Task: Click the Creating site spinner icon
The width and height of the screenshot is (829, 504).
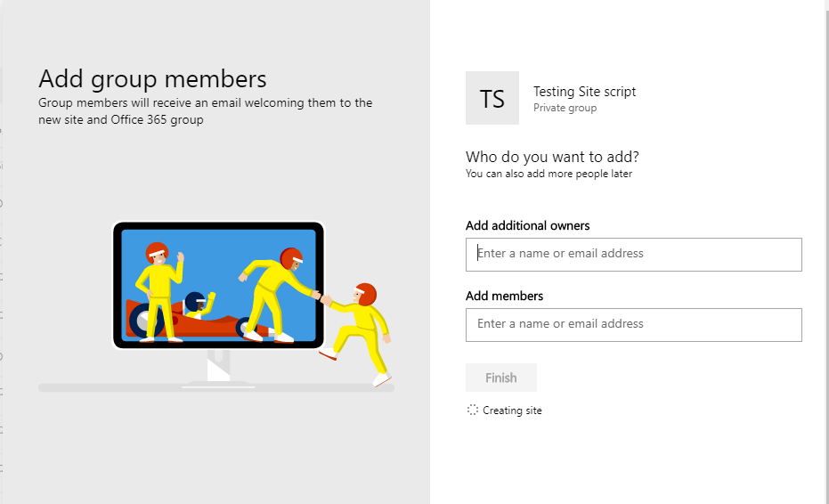Action: (473, 411)
